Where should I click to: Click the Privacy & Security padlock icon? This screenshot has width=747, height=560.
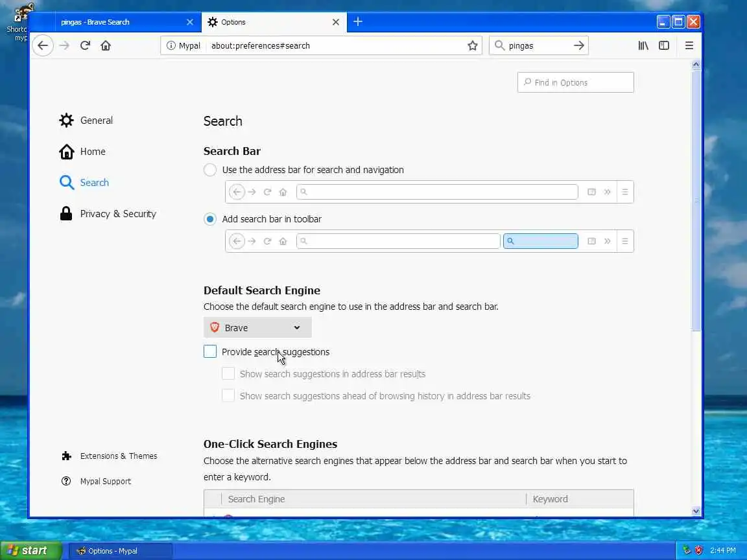[x=66, y=214]
